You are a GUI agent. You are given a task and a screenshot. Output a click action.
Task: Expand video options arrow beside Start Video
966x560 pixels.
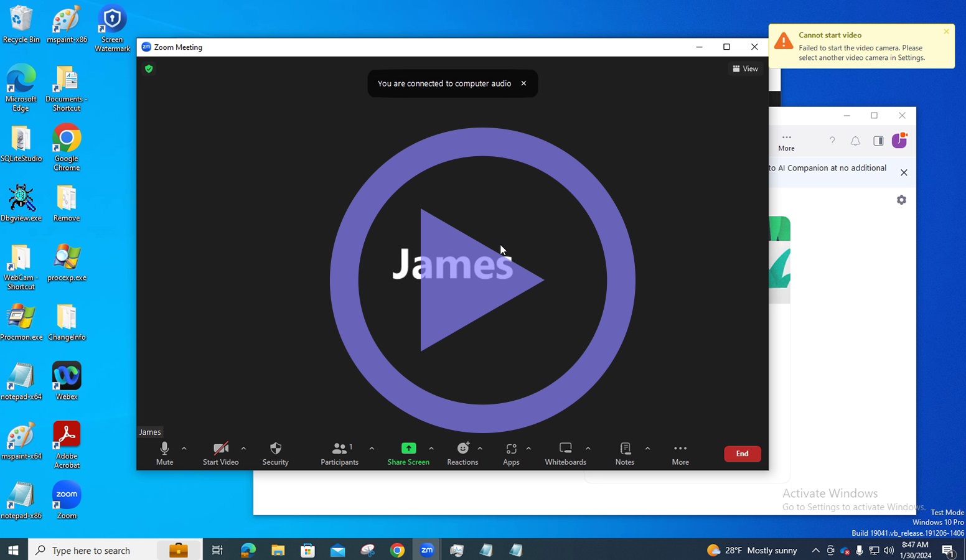(243, 448)
